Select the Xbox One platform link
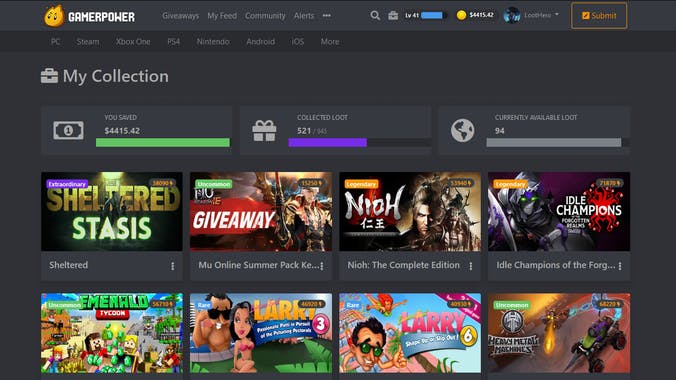Viewport: 676px width, 380px height. pos(133,41)
